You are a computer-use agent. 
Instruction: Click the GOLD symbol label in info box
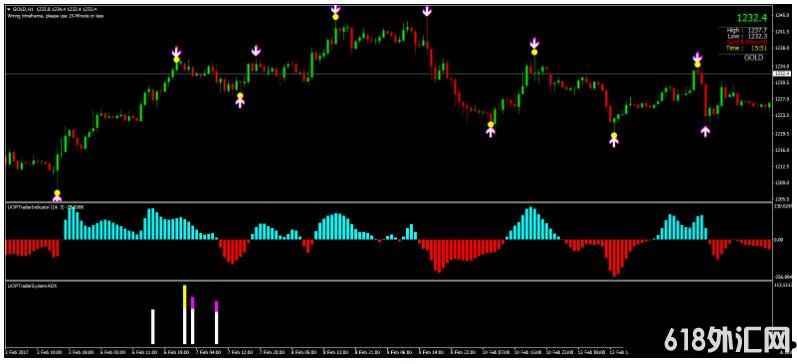(x=753, y=58)
